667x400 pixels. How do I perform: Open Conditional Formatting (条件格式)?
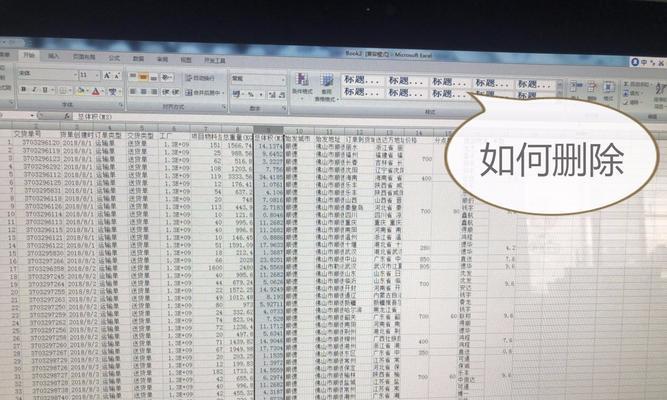click(x=302, y=87)
